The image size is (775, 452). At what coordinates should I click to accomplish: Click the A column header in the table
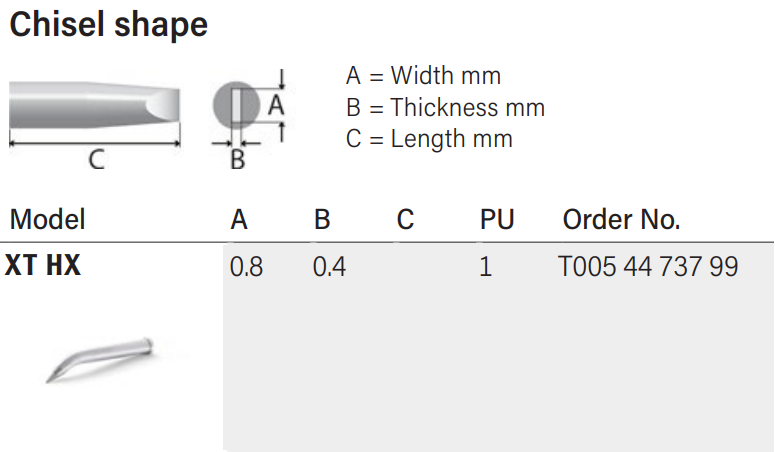point(239,219)
